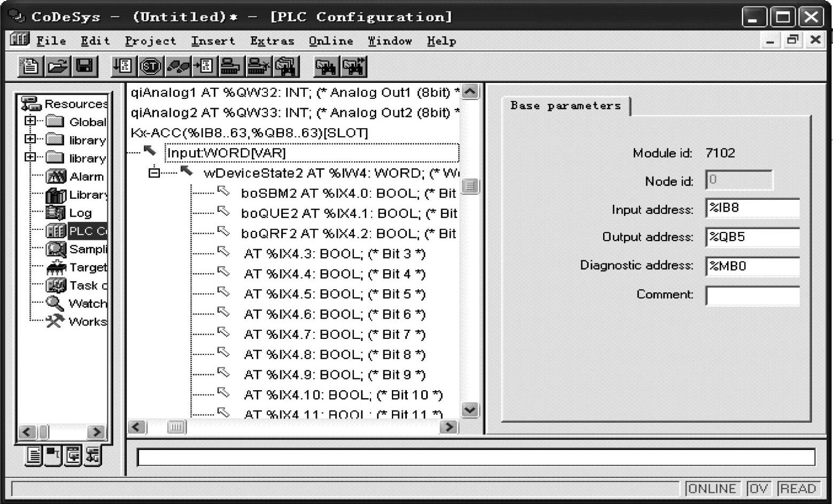Click the Open file toolbar icon
833x504 pixels.
pos(57,66)
